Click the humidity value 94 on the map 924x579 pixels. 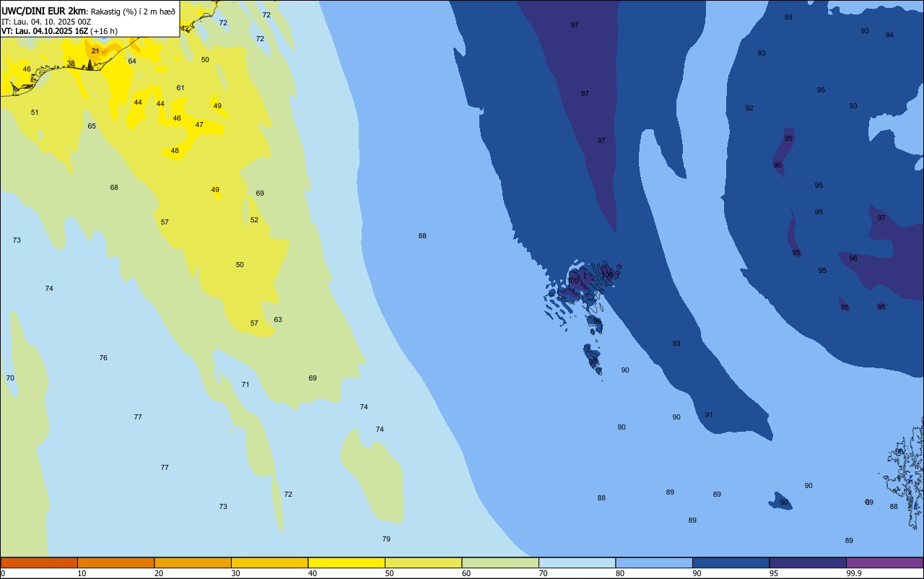pos(889,35)
